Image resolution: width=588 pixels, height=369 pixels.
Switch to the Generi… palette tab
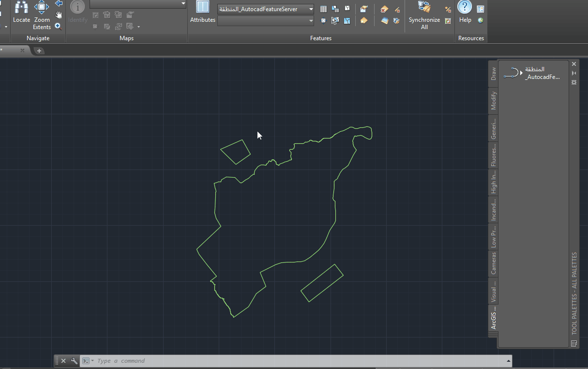click(x=493, y=128)
